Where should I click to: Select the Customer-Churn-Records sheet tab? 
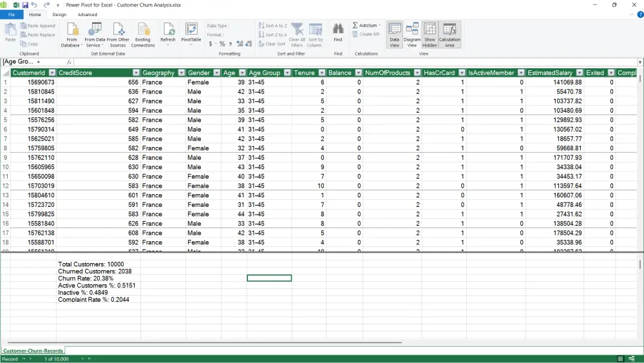pyautogui.click(x=33, y=351)
